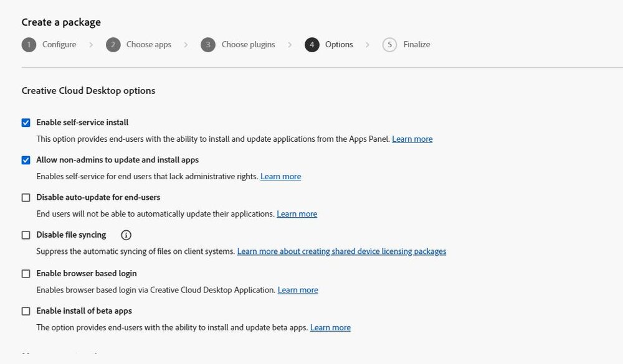Open Learn more link for auto-update option
Screen dimensions: 623x364
pyautogui.click(x=297, y=213)
